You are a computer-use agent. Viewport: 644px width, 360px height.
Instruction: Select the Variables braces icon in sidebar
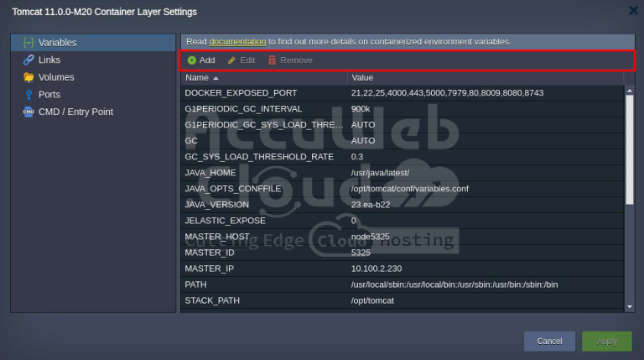[29, 43]
